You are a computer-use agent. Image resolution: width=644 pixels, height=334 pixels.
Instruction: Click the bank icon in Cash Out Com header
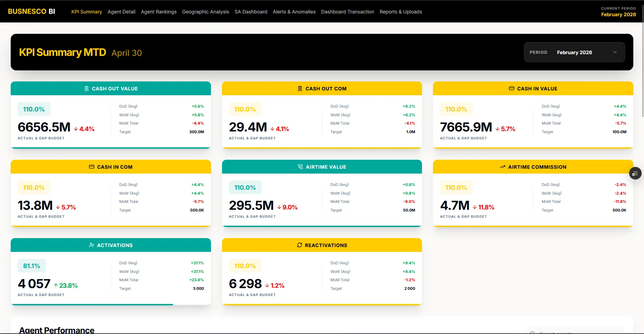[x=300, y=89]
